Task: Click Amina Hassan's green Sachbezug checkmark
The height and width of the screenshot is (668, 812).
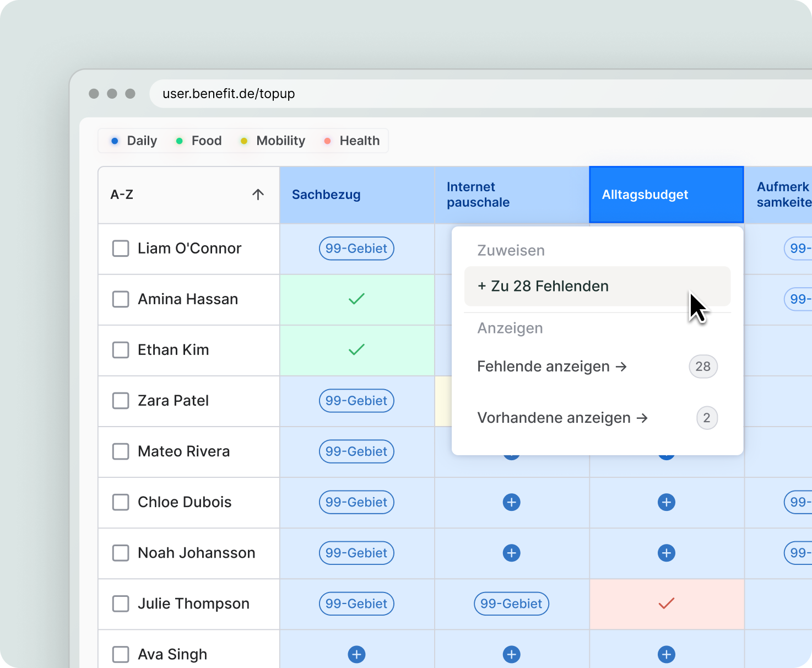Action: click(x=356, y=299)
